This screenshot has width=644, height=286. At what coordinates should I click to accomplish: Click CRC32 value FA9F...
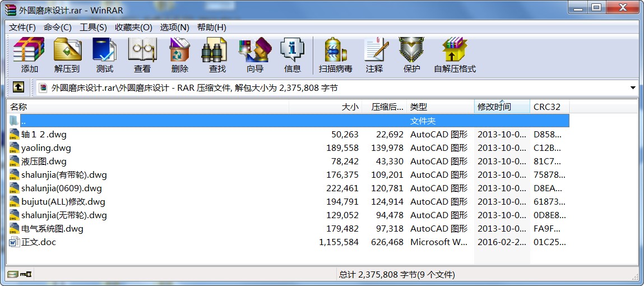(x=547, y=228)
